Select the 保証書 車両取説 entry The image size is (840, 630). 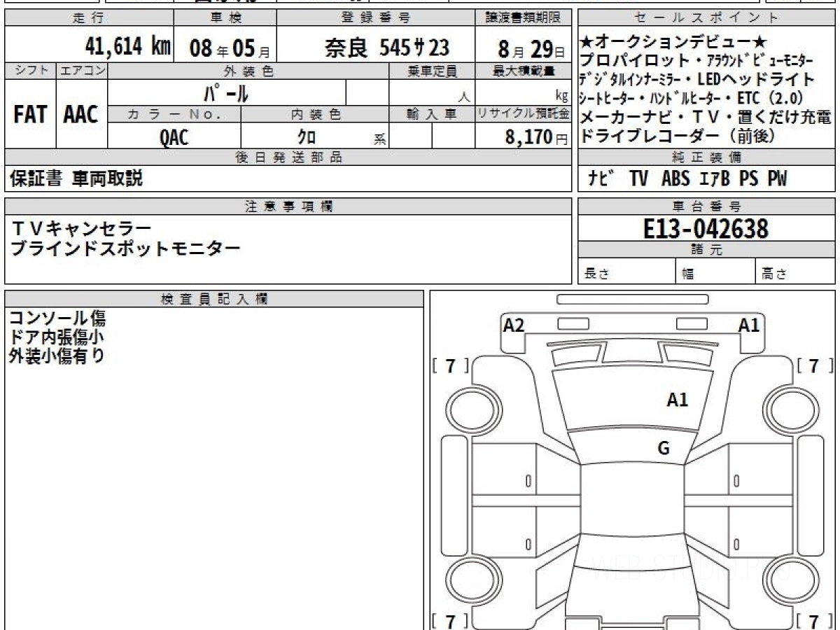76,179
